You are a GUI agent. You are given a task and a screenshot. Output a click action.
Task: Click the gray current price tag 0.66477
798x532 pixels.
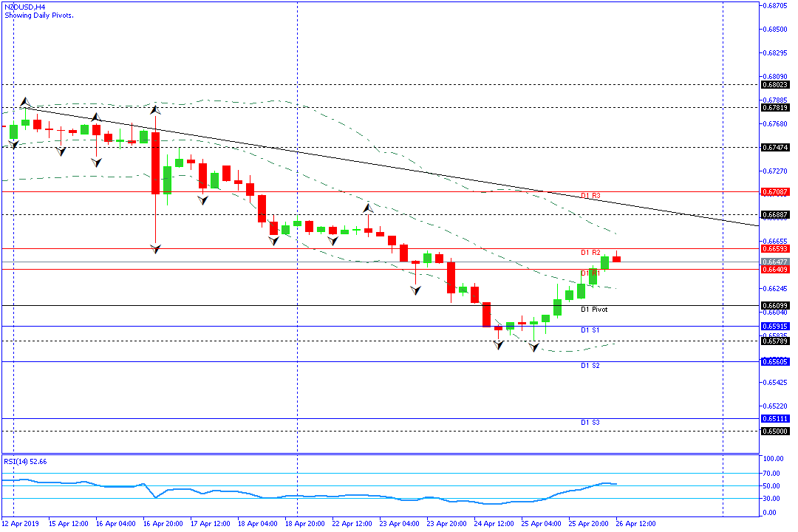[774, 262]
